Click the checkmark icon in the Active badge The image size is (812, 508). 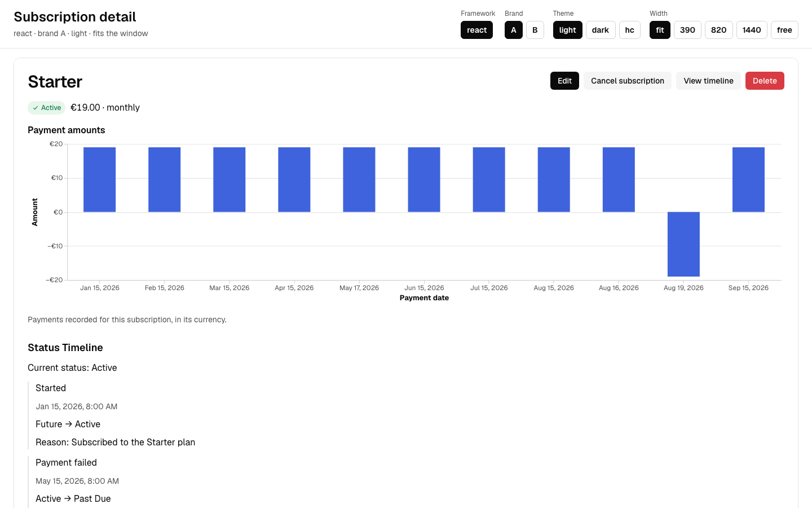(36, 108)
